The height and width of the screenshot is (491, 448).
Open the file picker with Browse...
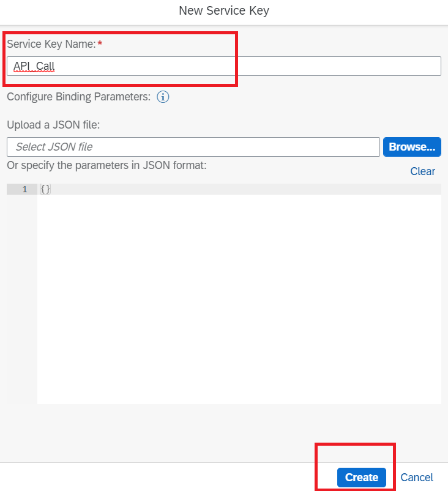click(x=412, y=147)
